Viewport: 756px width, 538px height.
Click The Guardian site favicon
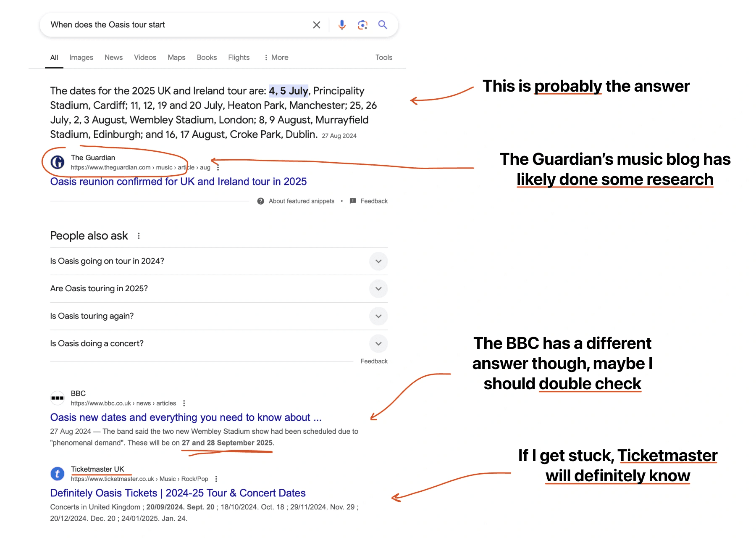pos(58,162)
